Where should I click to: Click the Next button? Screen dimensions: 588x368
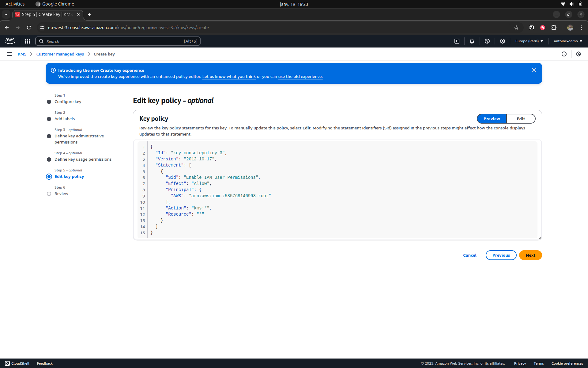point(530,255)
